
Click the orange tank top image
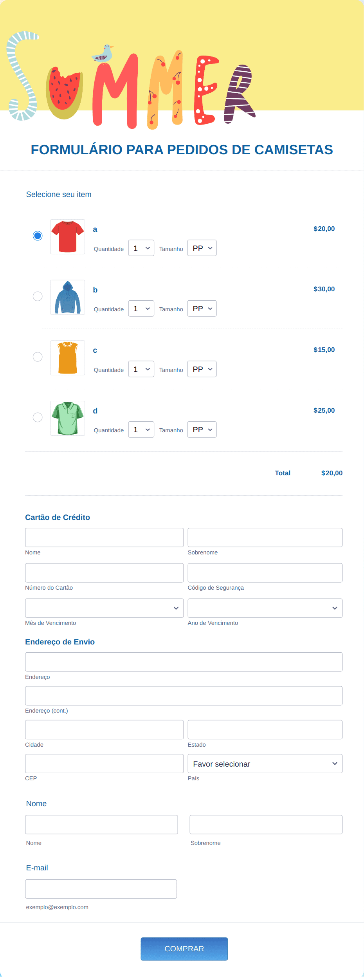coord(68,357)
